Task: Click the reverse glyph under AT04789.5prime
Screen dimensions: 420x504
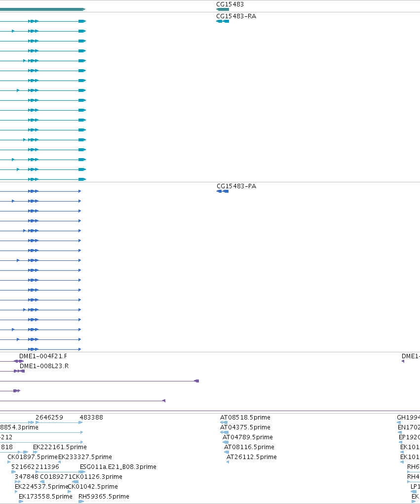Action: tap(226, 442)
